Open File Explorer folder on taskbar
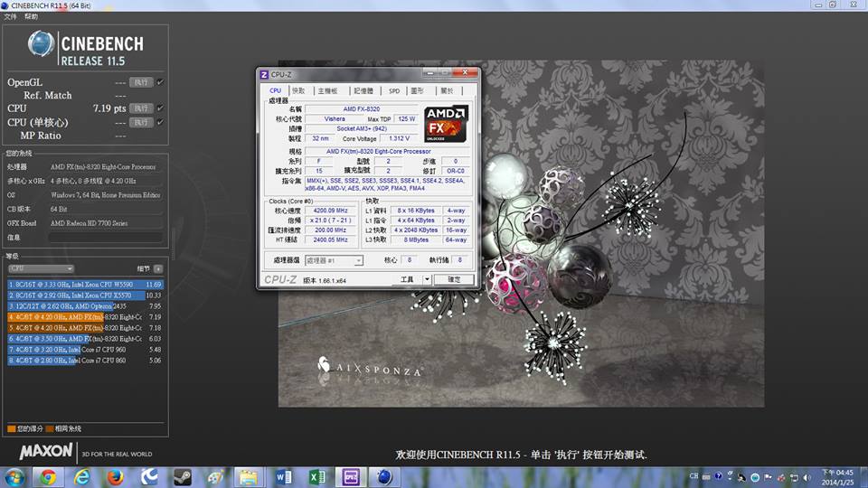868x488 pixels. pyautogui.click(x=249, y=477)
